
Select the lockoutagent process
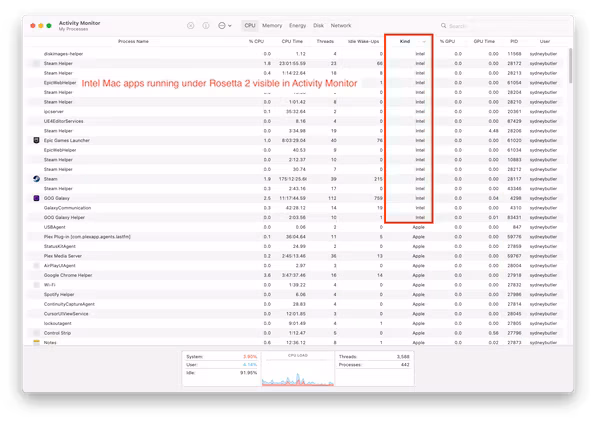57,323
